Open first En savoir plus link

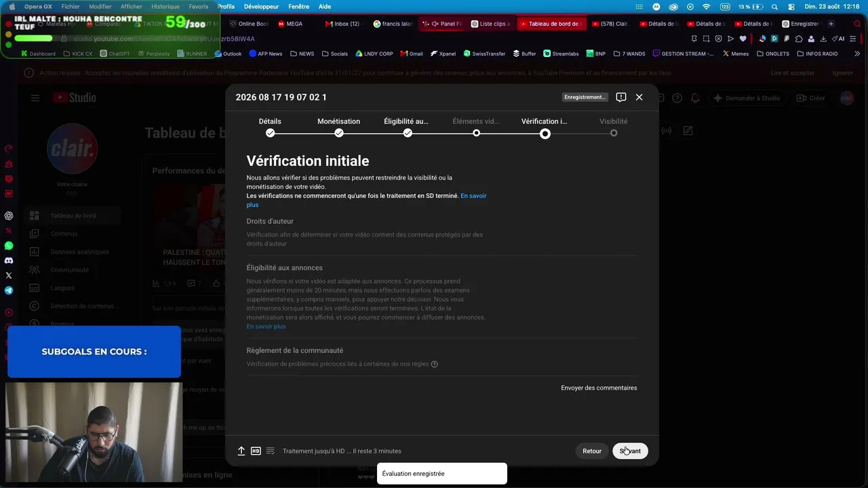pos(366,200)
